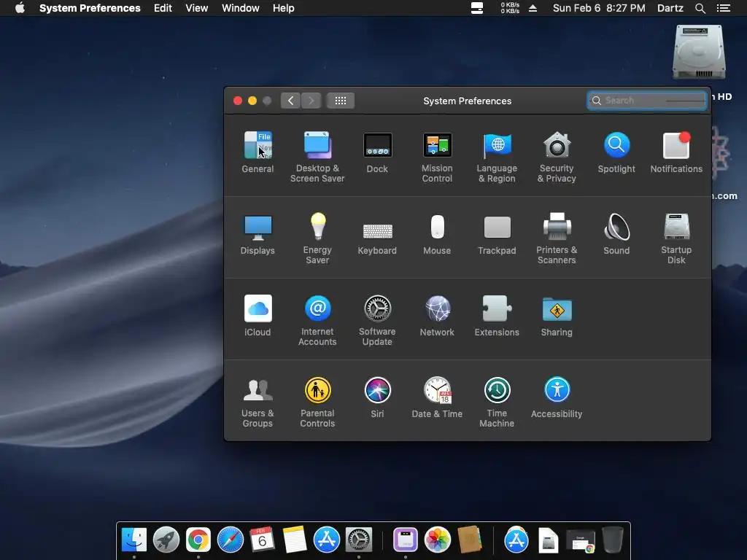Viewport: 747px width, 560px height.
Task: Open the Window menu
Action: click(x=240, y=8)
